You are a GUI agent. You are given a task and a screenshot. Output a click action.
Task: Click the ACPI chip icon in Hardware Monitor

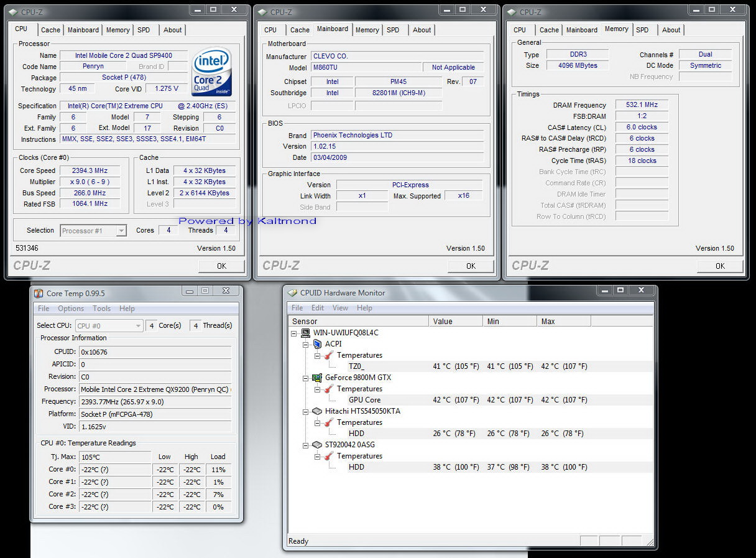click(x=318, y=344)
